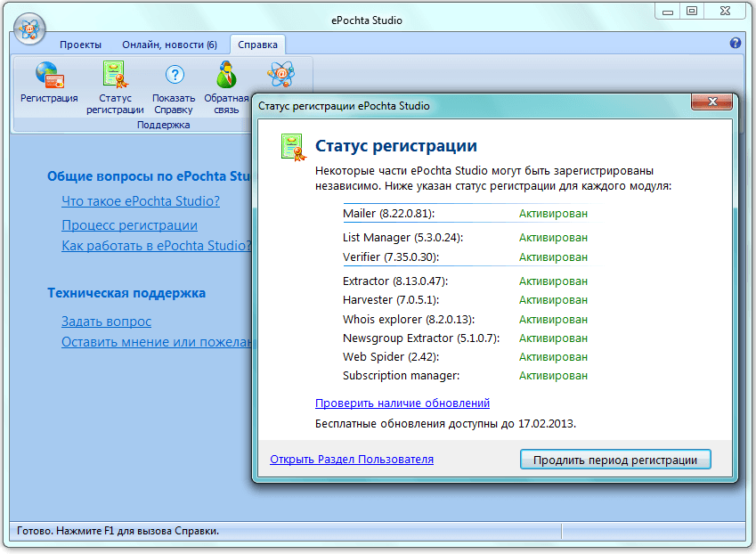Click the Задать вопрос link
The width and height of the screenshot is (756, 554).
[x=106, y=322]
